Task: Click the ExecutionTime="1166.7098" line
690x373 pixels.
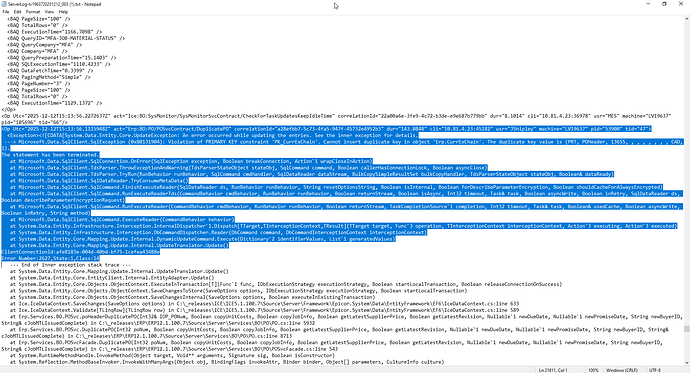Action: point(55,32)
